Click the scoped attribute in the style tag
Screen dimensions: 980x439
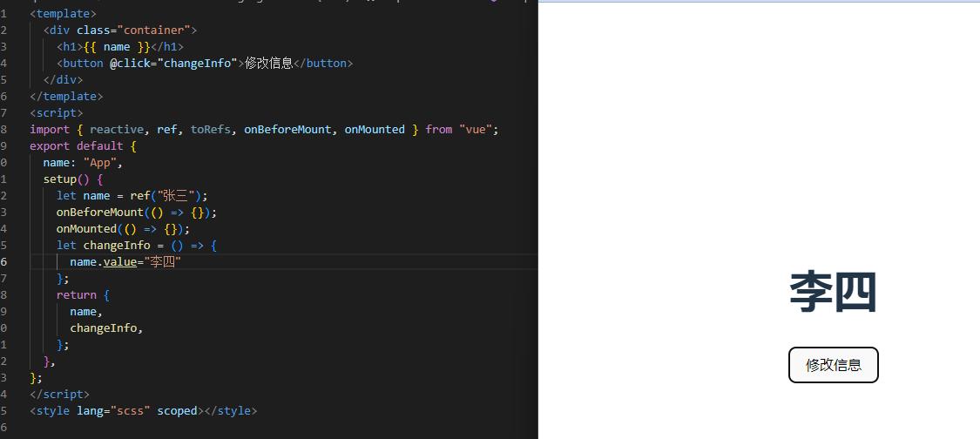(x=177, y=411)
